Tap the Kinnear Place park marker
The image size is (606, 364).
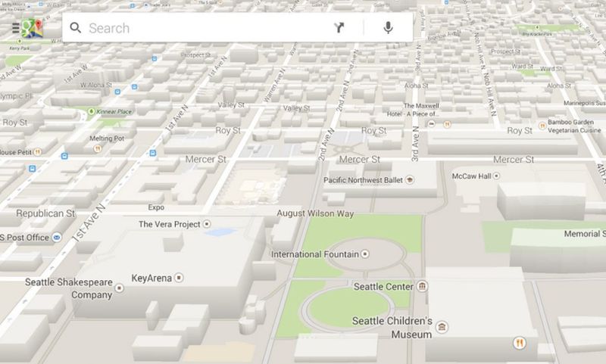point(90,112)
